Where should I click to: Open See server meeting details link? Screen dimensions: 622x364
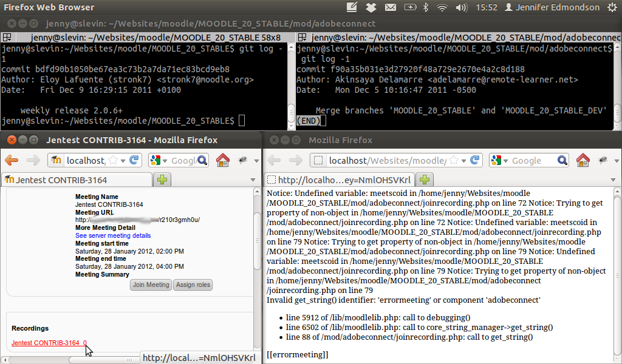113,235
